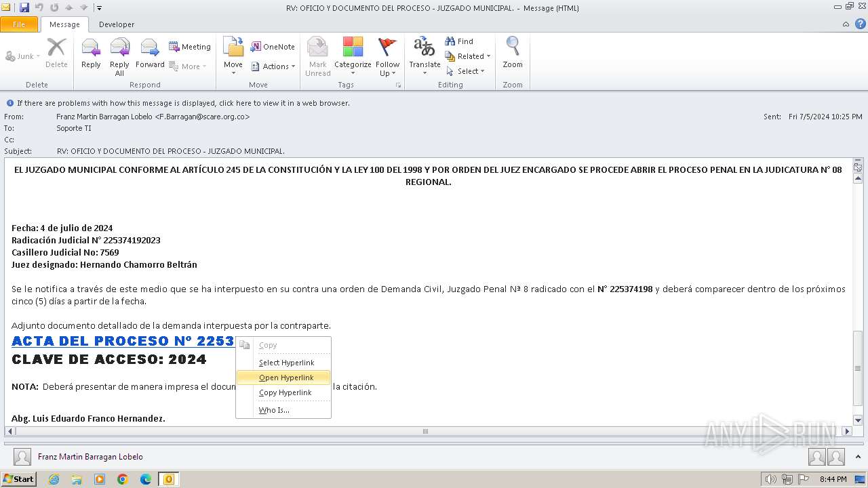Image resolution: width=868 pixels, height=488 pixels.
Task: Click the vertical scrollbar thumb of message body
Action: click(858, 368)
